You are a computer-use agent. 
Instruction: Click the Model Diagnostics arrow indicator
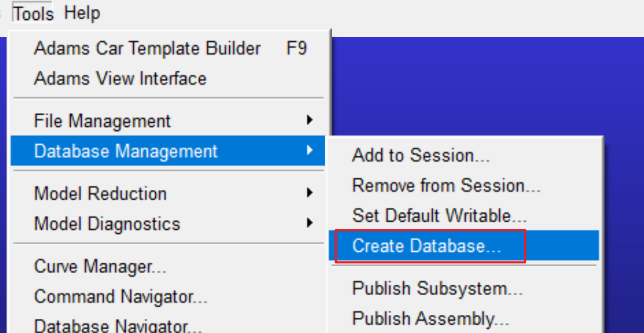pos(310,223)
